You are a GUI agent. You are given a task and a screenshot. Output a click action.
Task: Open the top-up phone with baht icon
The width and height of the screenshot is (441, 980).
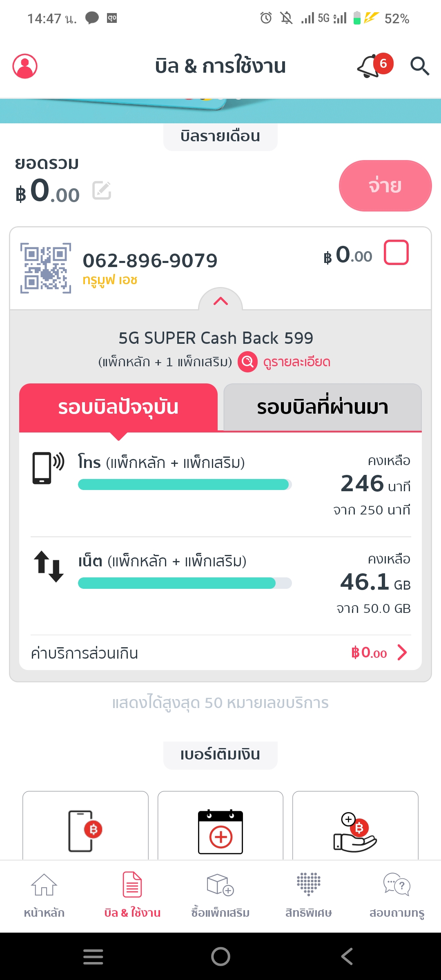(x=85, y=831)
